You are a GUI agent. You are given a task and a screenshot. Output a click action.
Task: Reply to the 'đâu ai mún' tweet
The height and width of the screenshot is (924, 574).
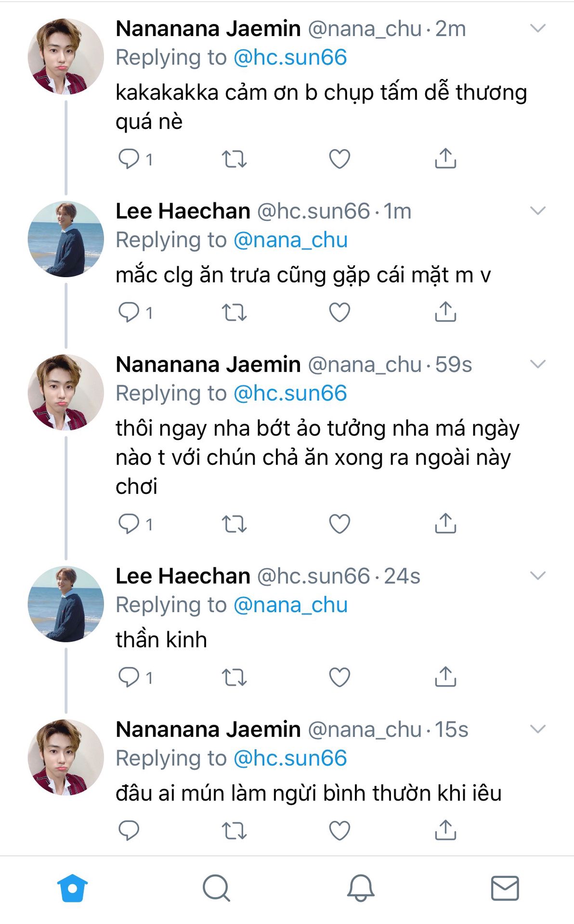(129, 830)
